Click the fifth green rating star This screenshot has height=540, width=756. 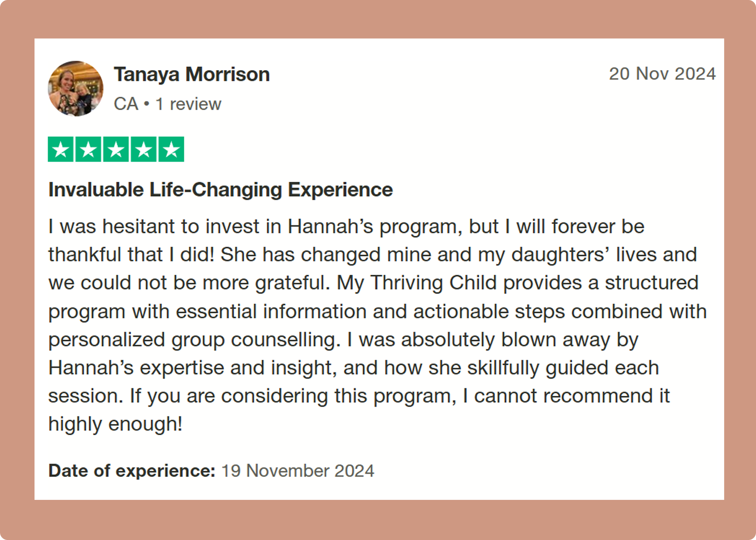tap(171, 149)
